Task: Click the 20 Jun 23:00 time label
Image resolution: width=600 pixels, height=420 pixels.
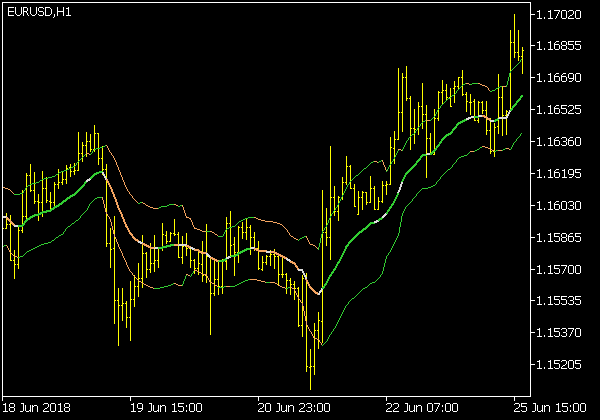Action: (x=294, y=408)
